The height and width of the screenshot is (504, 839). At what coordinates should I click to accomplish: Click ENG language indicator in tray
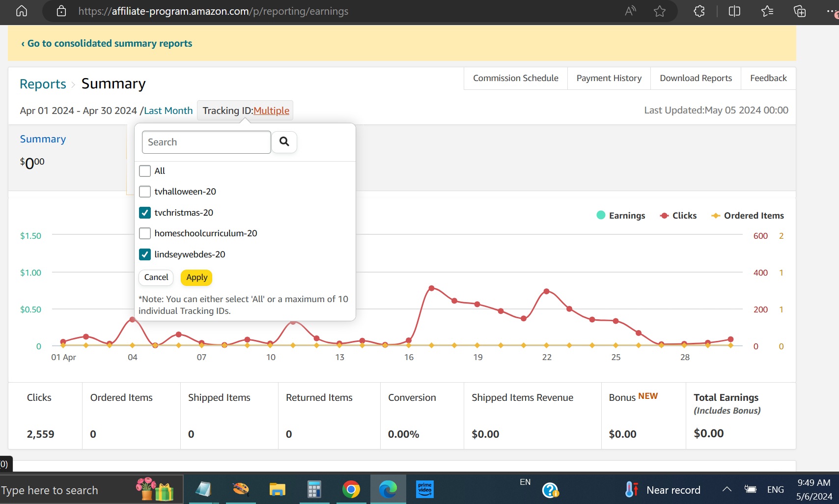click(x=775, y=489)
